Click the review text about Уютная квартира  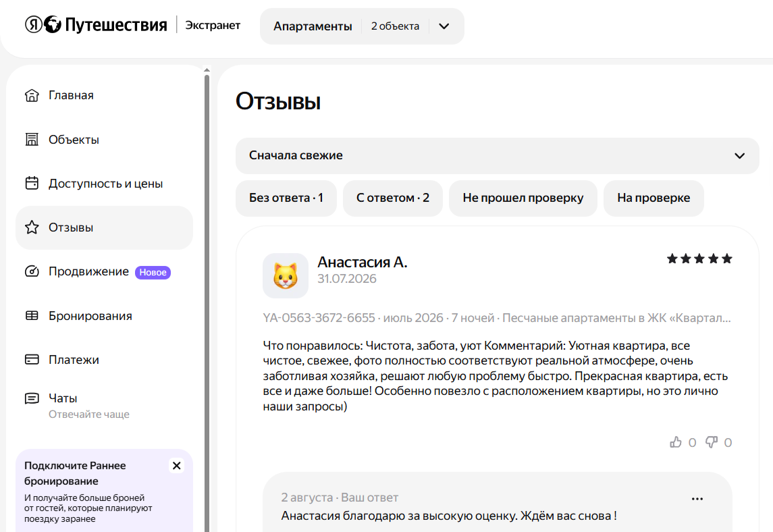tap(497, 376)
